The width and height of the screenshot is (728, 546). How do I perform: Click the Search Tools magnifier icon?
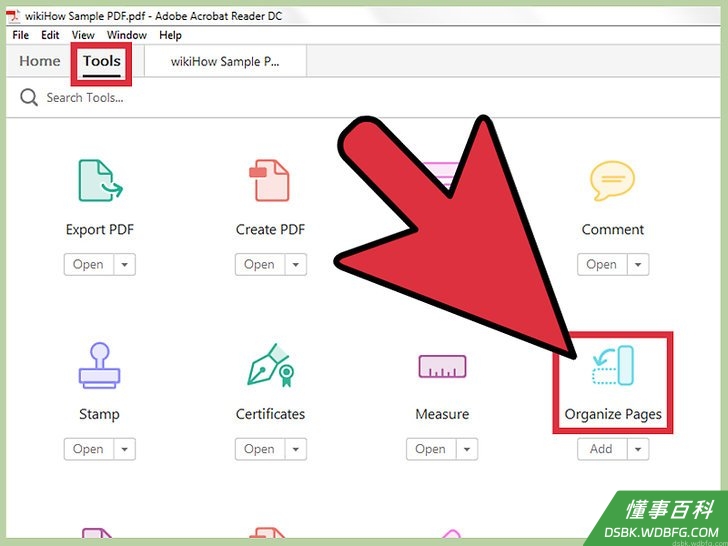pos(29,98)
